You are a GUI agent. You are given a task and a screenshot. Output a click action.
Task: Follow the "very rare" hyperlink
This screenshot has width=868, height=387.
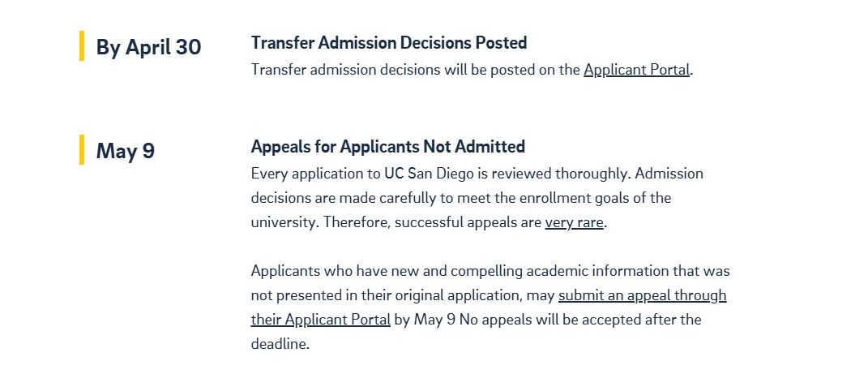pos(574,223)
